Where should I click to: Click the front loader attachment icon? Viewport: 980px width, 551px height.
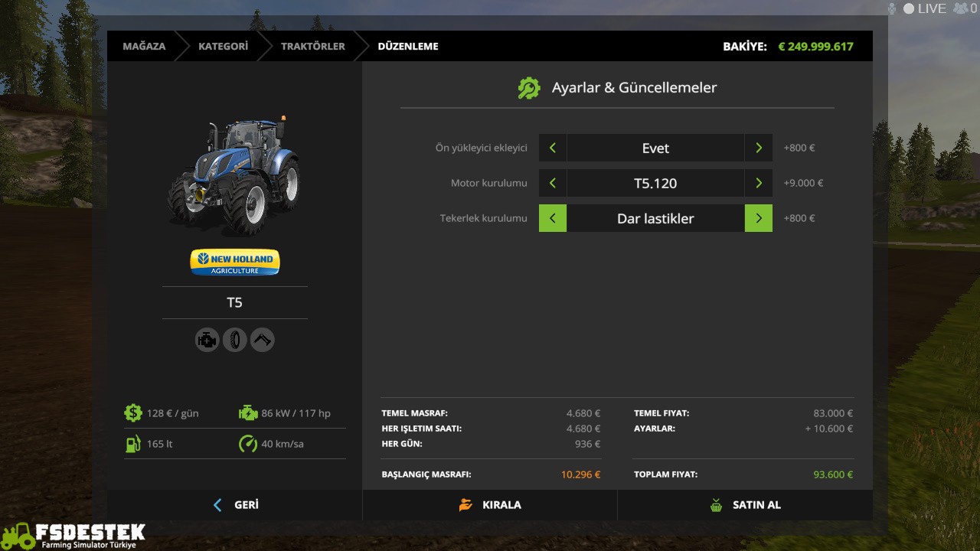(x=262, y=340)
